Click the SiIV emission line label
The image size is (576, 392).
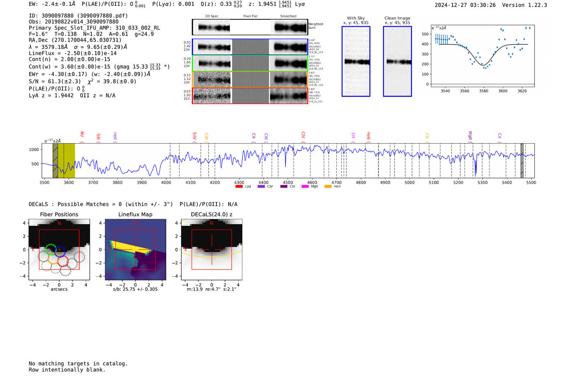(195, 136)
